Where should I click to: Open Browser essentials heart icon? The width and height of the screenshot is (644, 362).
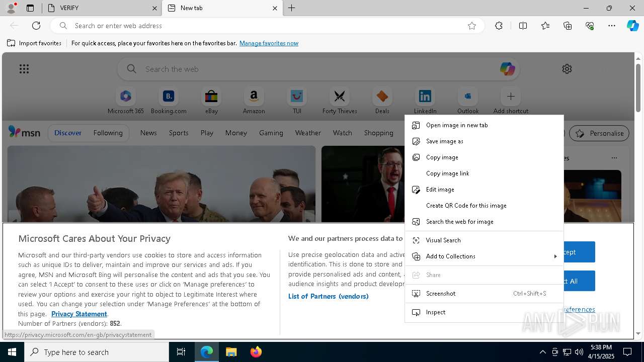coord(590,26)
